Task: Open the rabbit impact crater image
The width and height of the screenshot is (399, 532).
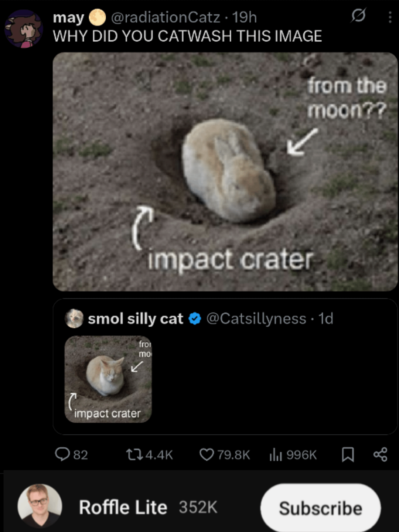Action: coord(225,172)
